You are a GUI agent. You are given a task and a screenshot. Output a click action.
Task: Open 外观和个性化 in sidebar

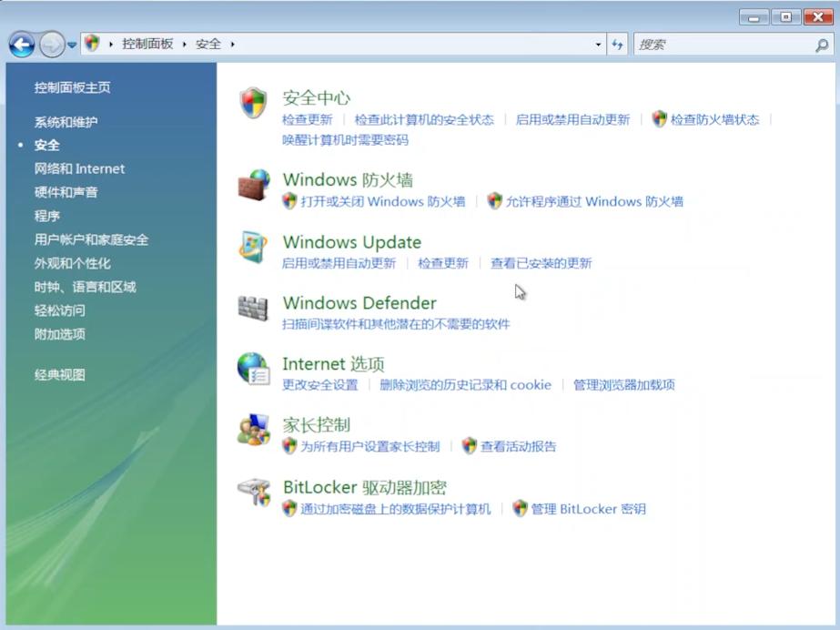pos(72,263)
